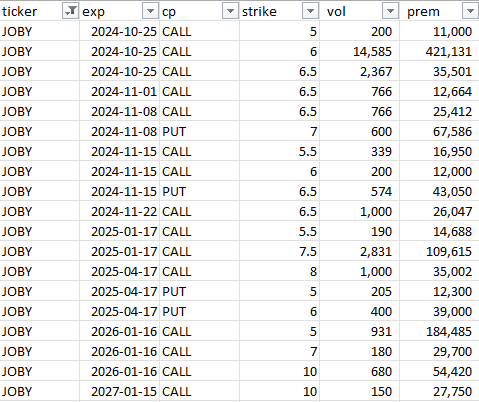Open the cp column filter dropdown
The height and width of the screenshot is (402, 479).
230,11
